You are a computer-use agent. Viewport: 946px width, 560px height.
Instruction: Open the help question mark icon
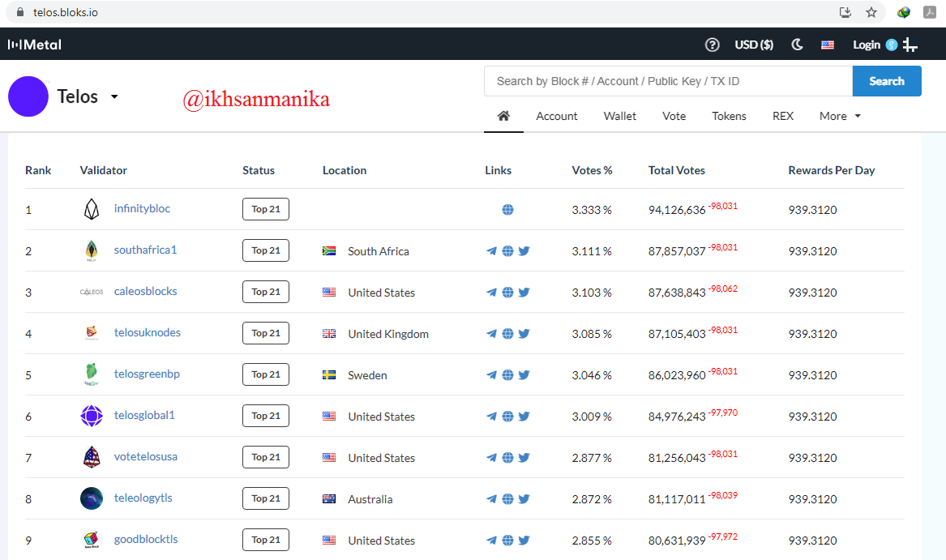pos(712,45)
